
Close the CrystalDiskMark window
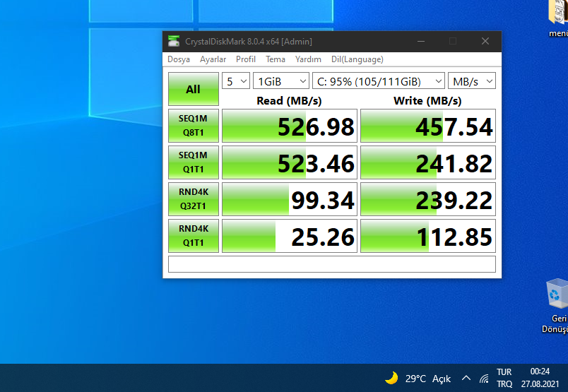(485, 41)
